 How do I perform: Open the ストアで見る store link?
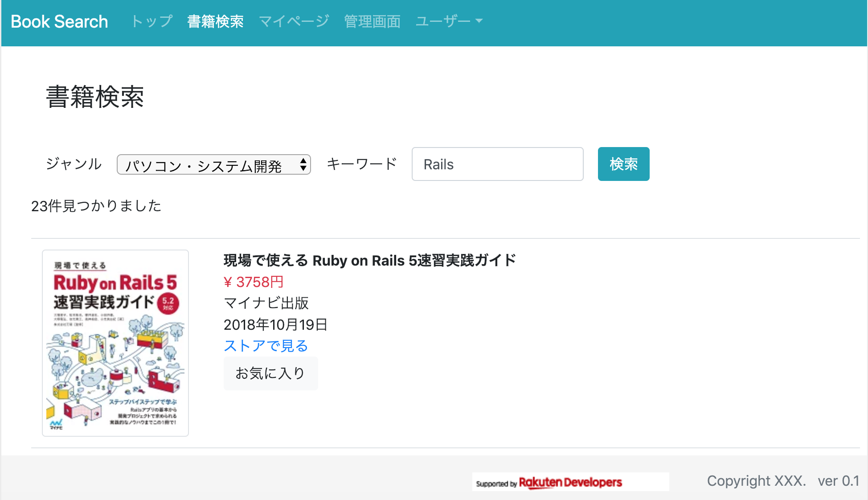pyautogui.click(x=266, y=346)
